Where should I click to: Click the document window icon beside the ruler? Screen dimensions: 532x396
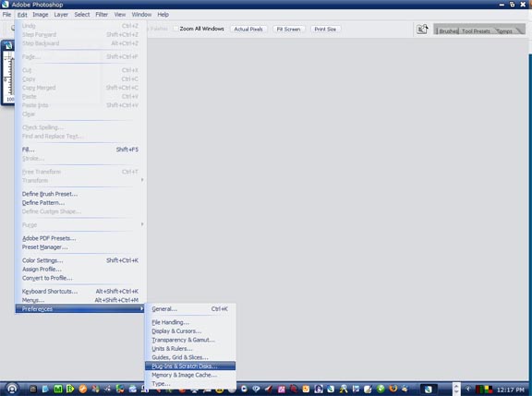coord(8,45)
